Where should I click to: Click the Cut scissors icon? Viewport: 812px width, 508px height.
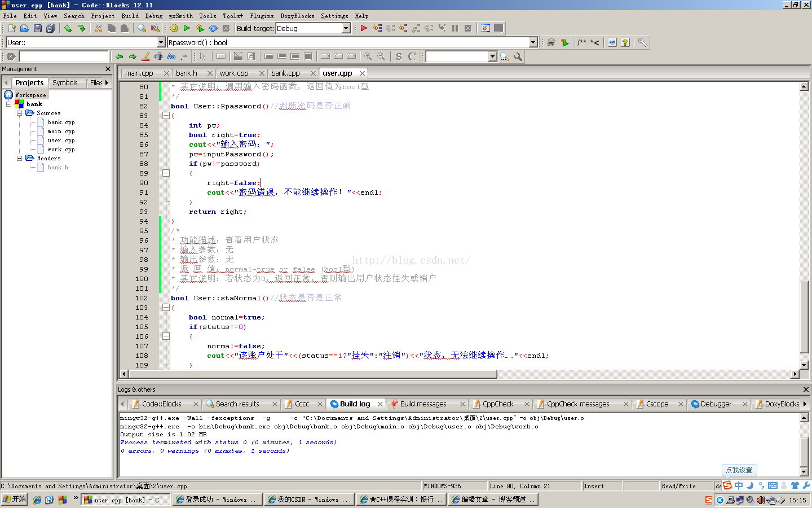99,28
